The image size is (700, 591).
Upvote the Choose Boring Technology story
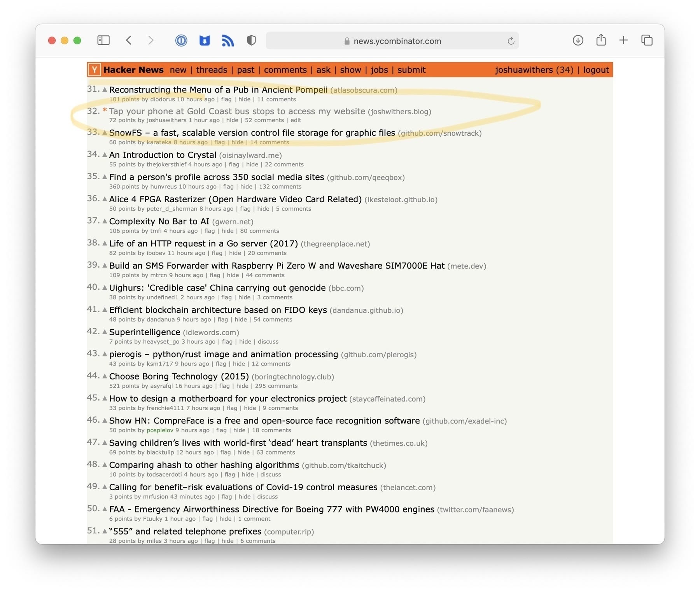[x=105, y=376]
